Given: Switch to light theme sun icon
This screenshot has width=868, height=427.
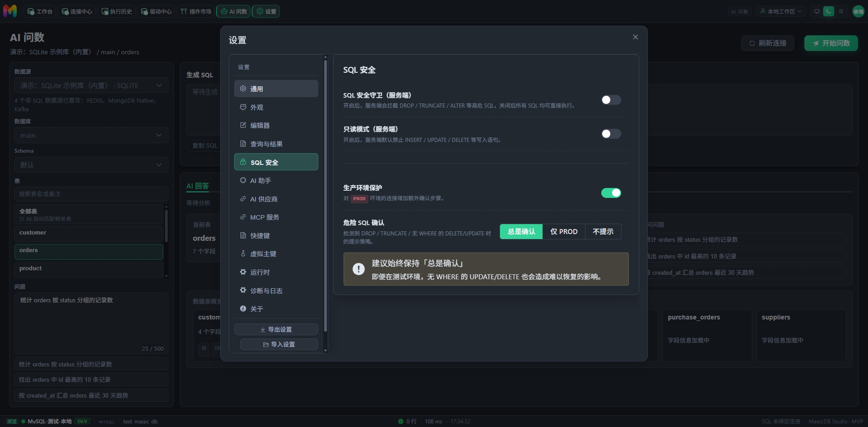Looking at the screenshot, I should (841, 11).
